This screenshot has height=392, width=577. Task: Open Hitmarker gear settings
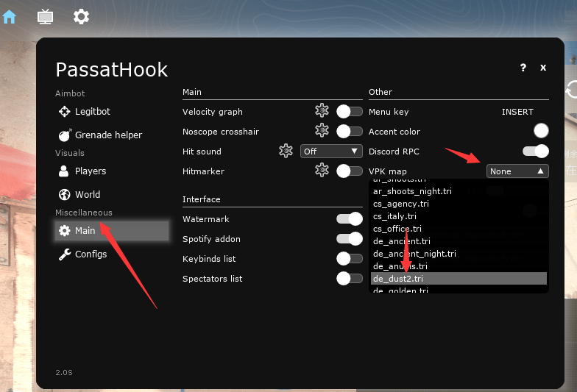click(322, 171)
